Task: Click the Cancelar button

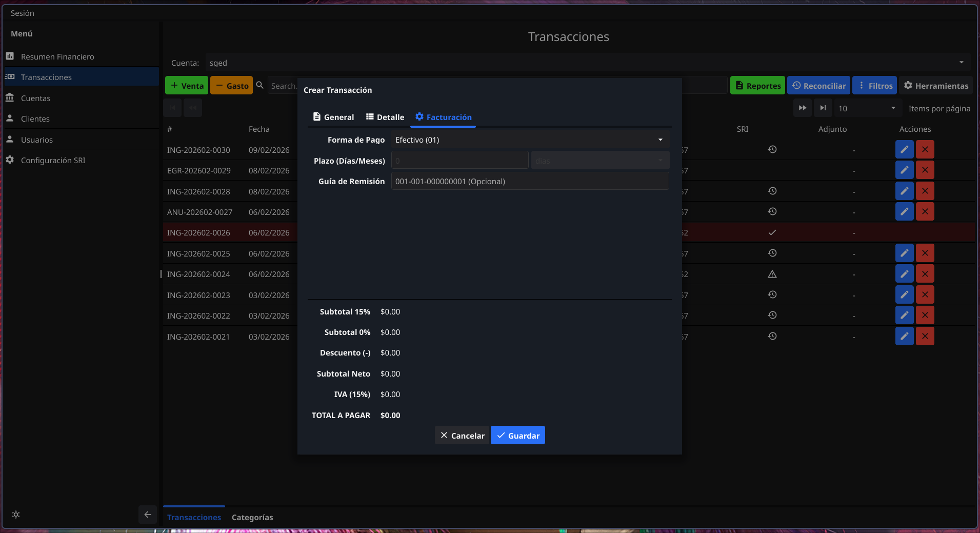Action: [462, 436]
